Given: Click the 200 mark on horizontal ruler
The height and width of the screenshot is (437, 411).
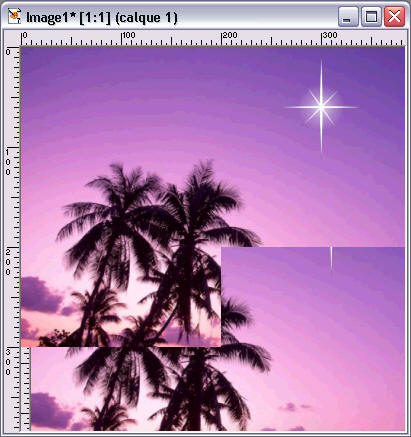Looking at the screenshot, I should pyautogui.click(x=230, y=35).
